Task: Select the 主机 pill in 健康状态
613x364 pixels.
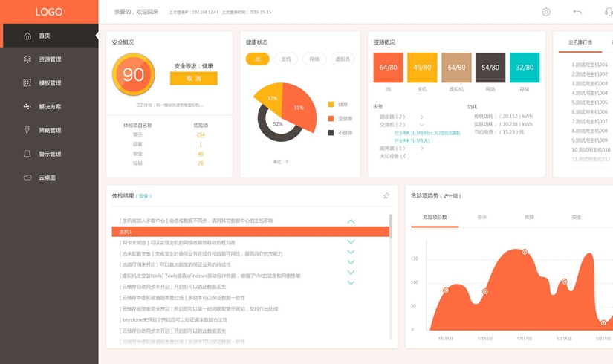Action: (286, 59)
